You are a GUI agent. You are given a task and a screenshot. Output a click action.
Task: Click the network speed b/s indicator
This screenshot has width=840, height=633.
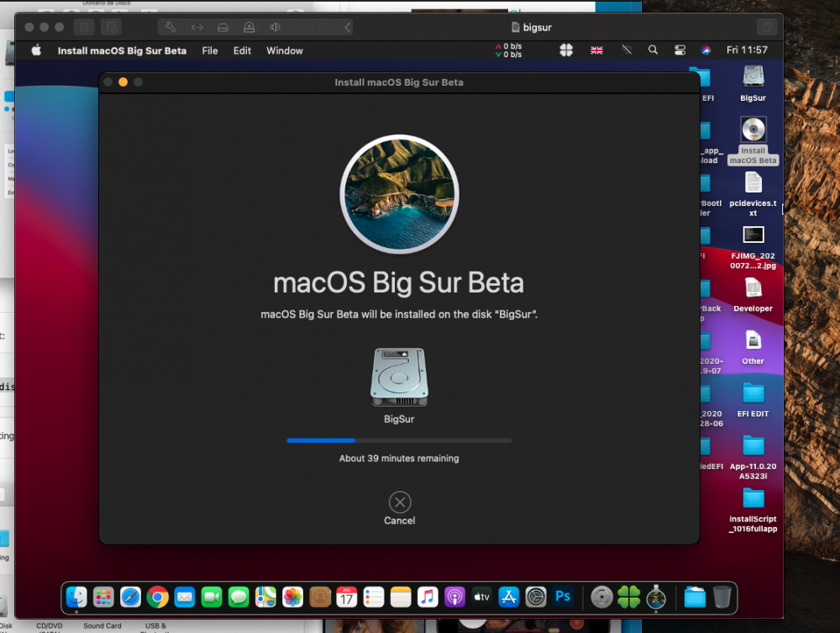[508, 50]
